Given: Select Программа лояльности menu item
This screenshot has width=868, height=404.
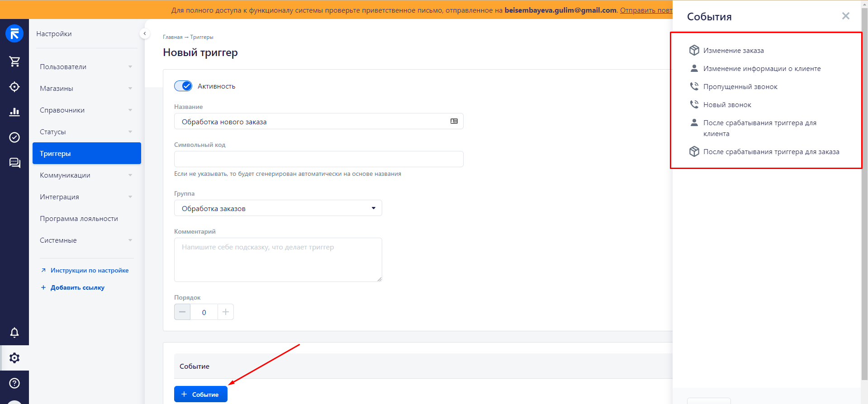Looking at the screenshot, I should (x=79, y=219).
